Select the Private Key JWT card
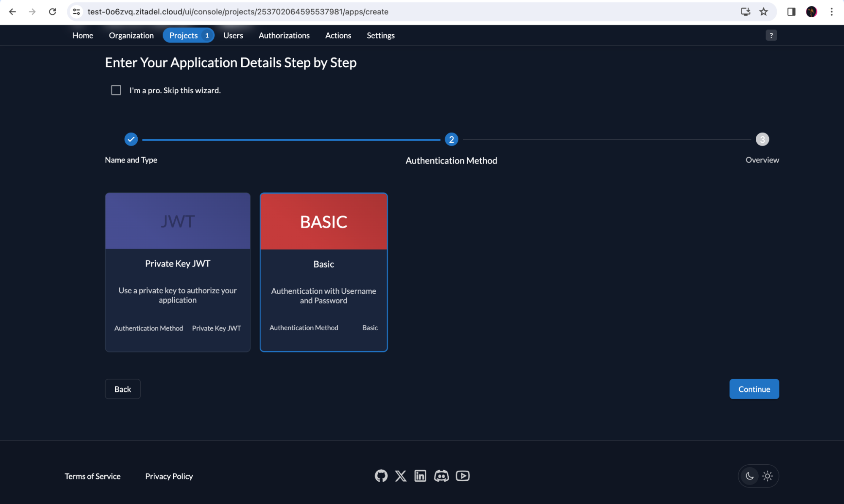The width and height of the screenshot is (844, 504). coord(177,272)
